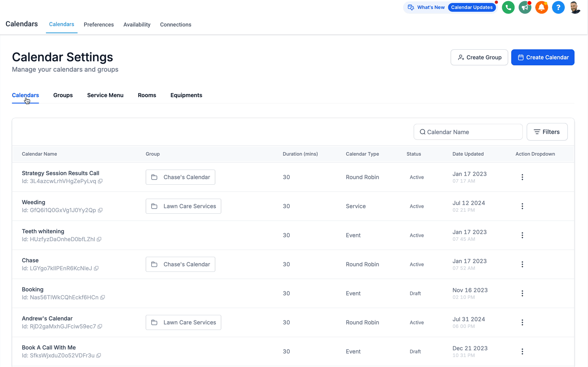This screenshot has height=367, width=588.
Task: Open the user profile avatar
Action: [x=575, y=8]
